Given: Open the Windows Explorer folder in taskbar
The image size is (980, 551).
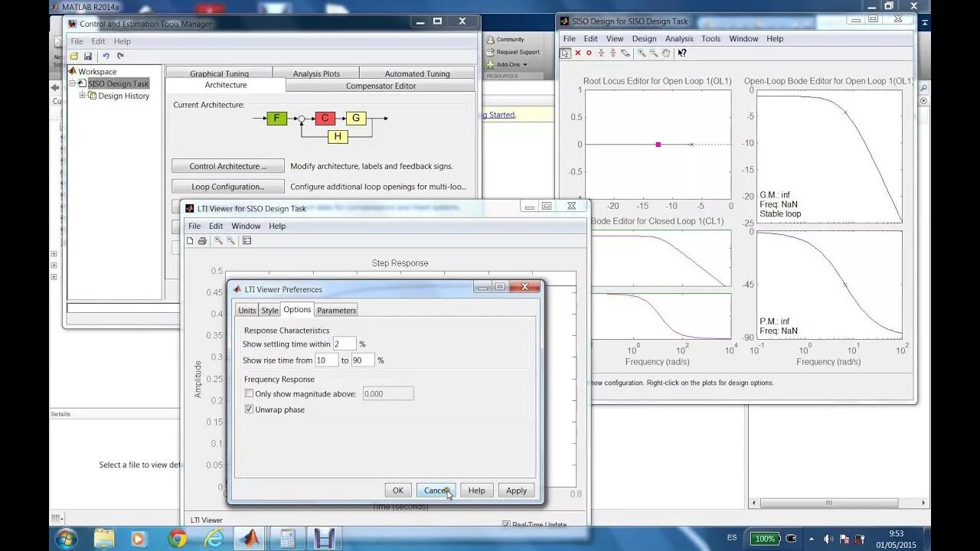Looking at the screenshot, I should click(x=104, y=539).
